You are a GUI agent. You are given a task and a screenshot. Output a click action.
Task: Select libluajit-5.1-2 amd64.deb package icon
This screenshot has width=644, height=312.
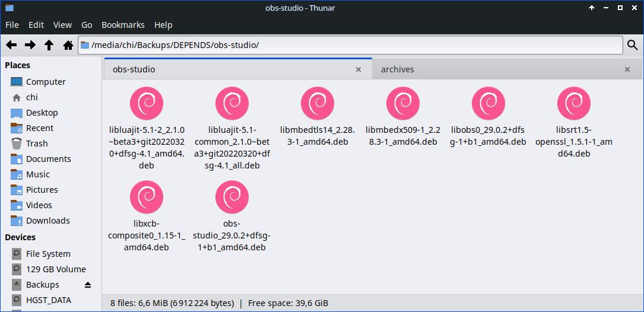[x=147, y=103]
